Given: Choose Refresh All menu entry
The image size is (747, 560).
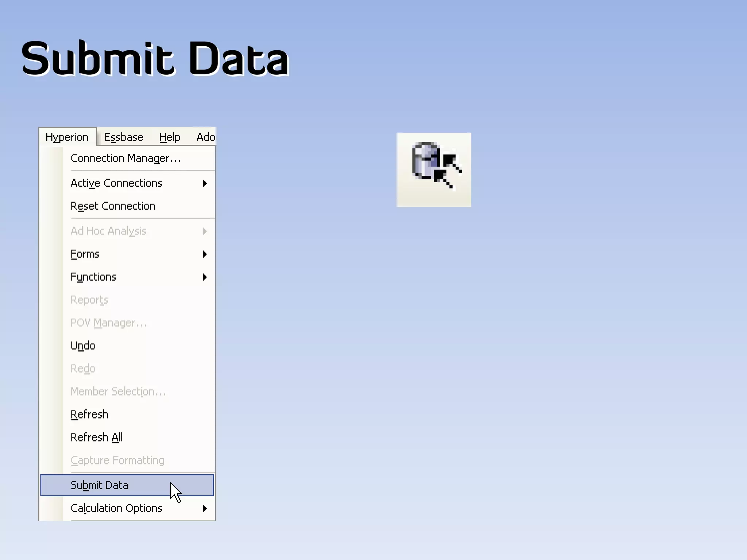Looking at the screenshot, I should [96, 437].
